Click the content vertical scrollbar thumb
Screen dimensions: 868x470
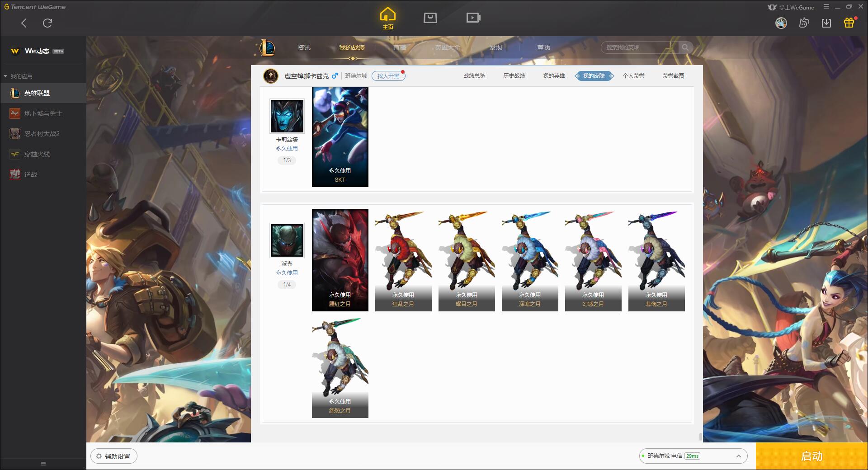pos(701,437)
